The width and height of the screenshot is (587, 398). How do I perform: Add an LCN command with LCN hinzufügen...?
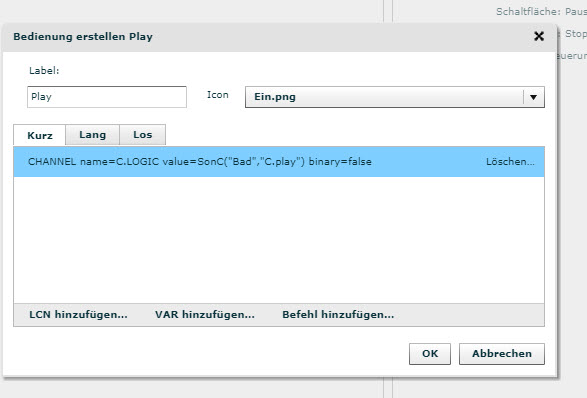[78, 315]
